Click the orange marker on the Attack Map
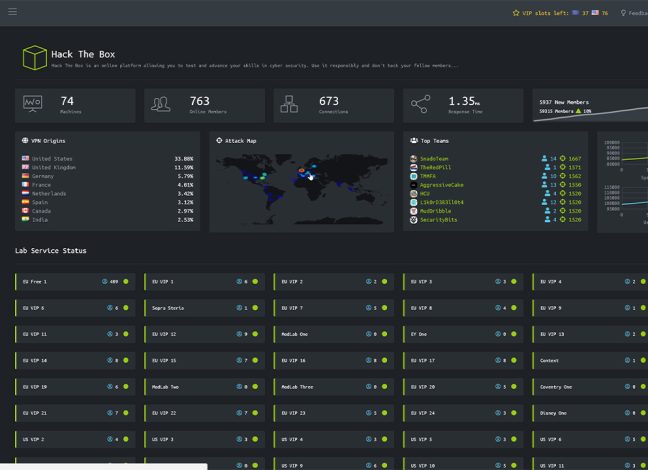The image size is (648, 470). [302, 170]
